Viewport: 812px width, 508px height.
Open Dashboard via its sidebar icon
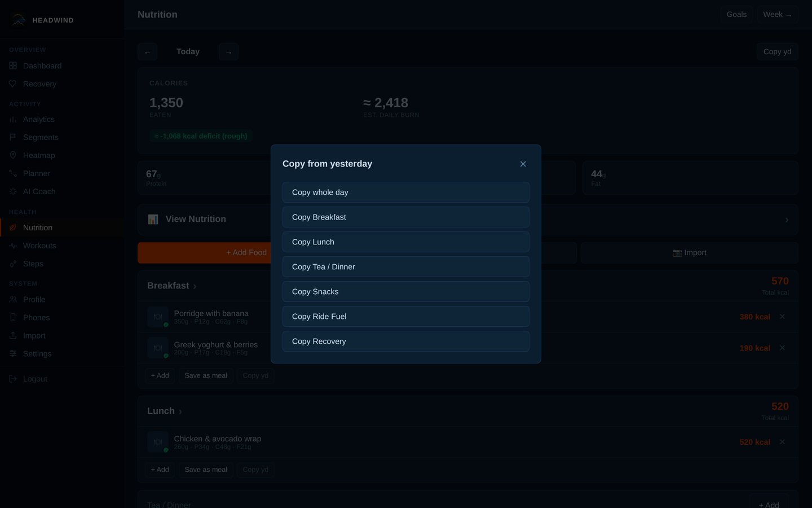(13, 65)
